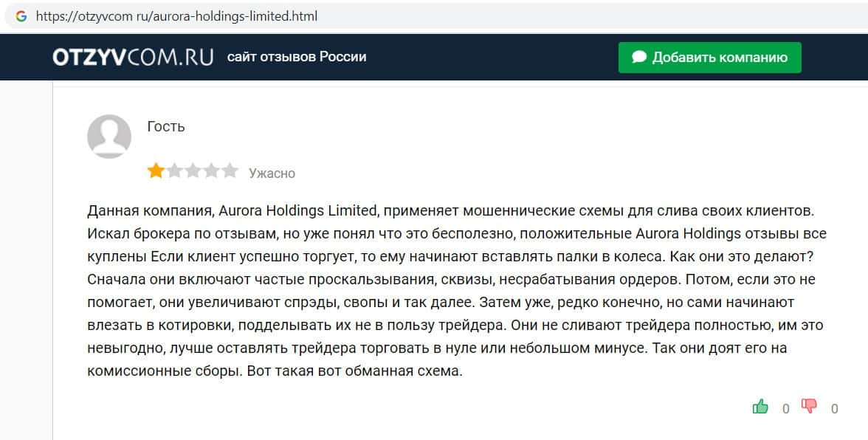Click the second rating star
Screen dimensions: 868x440
tap(174, 172)
